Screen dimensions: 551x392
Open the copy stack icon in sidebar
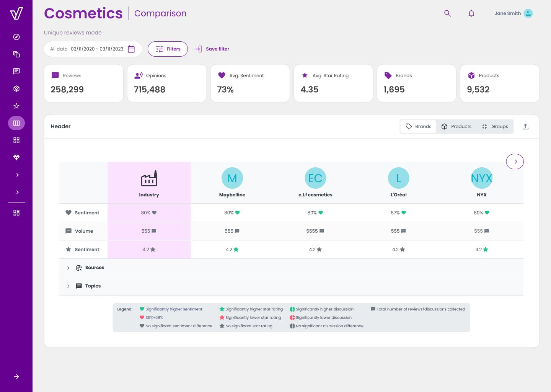coord(16,54)
